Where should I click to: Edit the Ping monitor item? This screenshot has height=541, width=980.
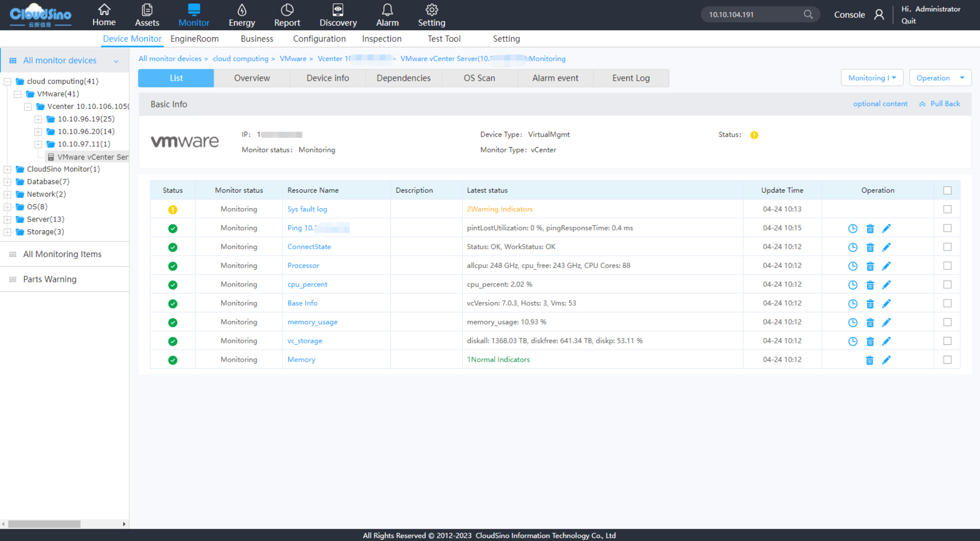(886, 228)
